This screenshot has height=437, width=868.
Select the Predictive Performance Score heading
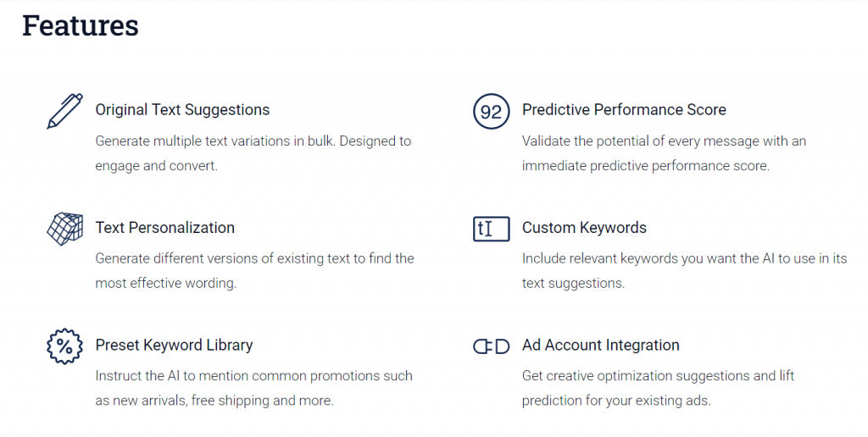click(x=624, y=109)
